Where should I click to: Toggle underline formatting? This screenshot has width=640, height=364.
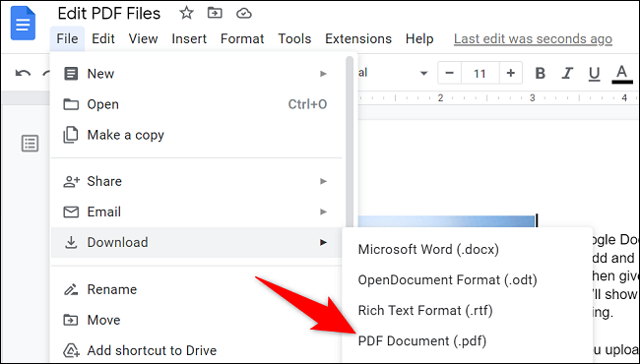click(594, 74)
